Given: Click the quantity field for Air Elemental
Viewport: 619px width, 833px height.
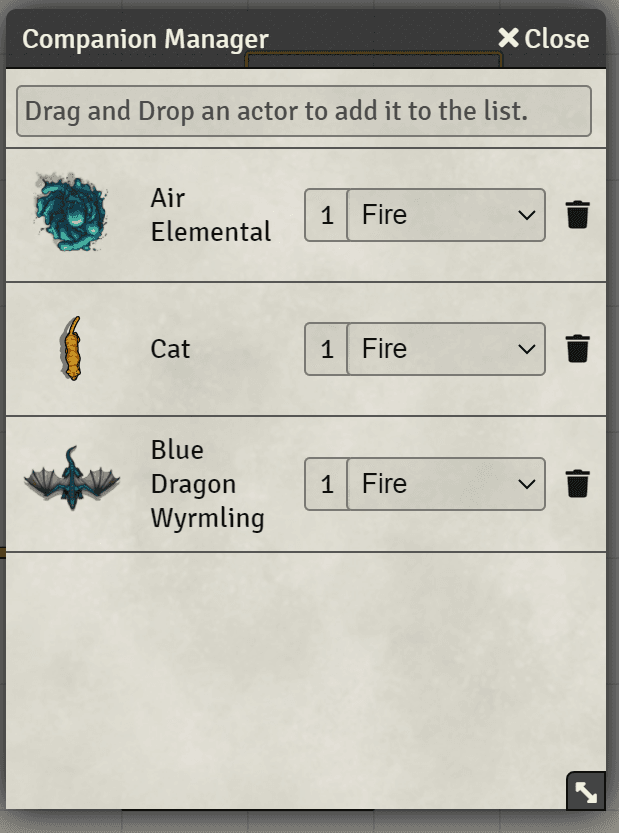Looking at the screenshot, I should (x=326, y=215).
